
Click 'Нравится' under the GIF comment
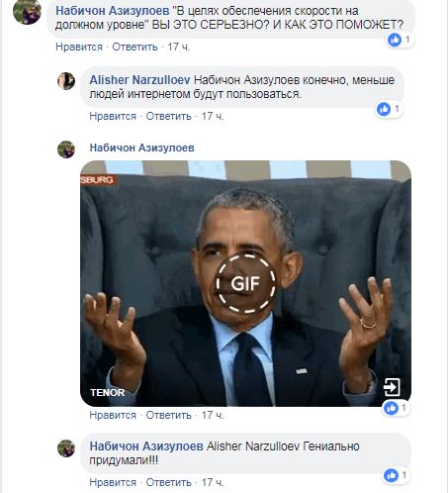[x=113, y=415]
